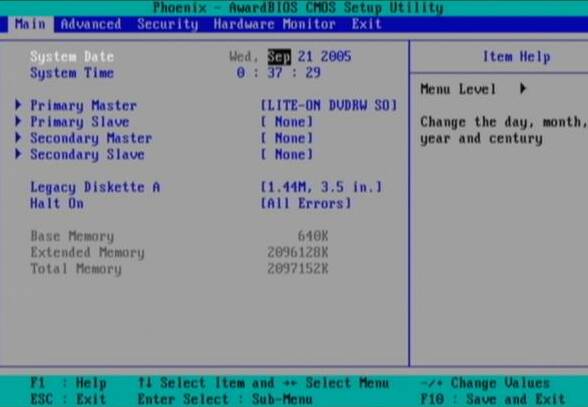Change the All Errors value
The image size is (588, 407).
click(x=306, y=203)
